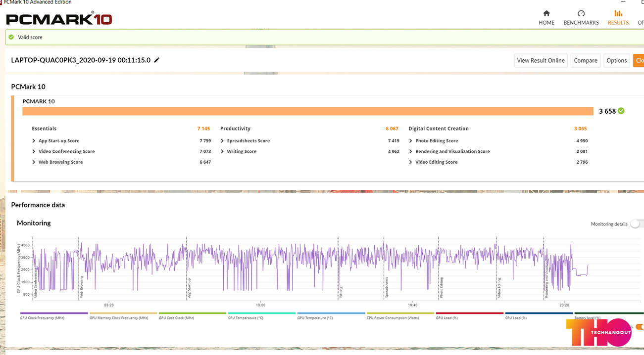Image resolution: width=644 pixels, height=355 pixels.
Task: Click the Valid score check icon
Action: pyautogui.click(x=11, y=37)
